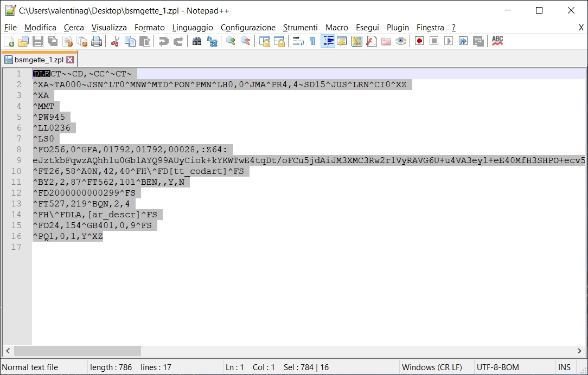Start macro recording red dot icon
This screenshot has width=588, height=375.
click(x=419, y=41)
